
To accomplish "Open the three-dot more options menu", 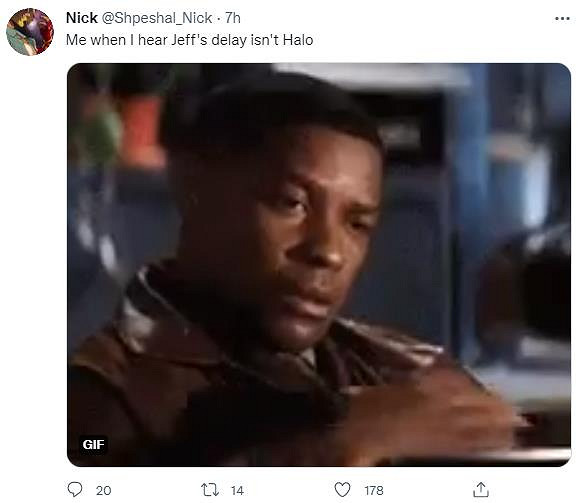I will [x=562, y=18].
